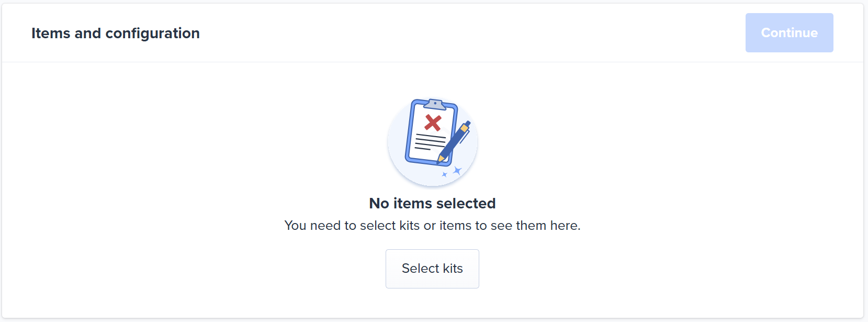Click the red X on the clipboard
This screenshot has width=868, height=322.
433,123
